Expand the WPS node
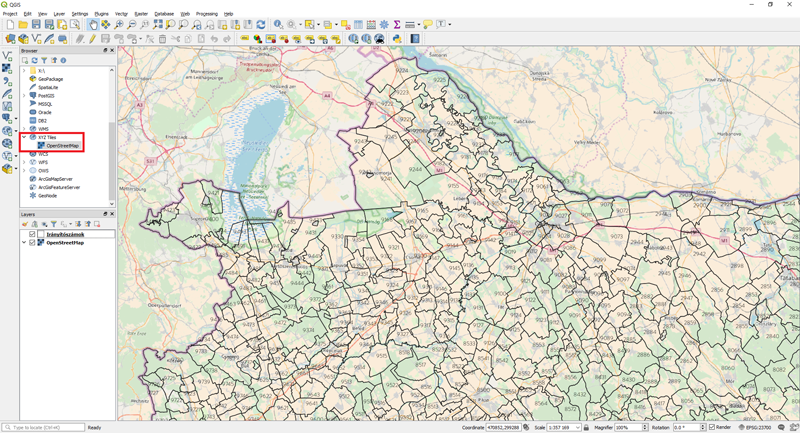This screenshot has width=800, height=433. (24, 162)
